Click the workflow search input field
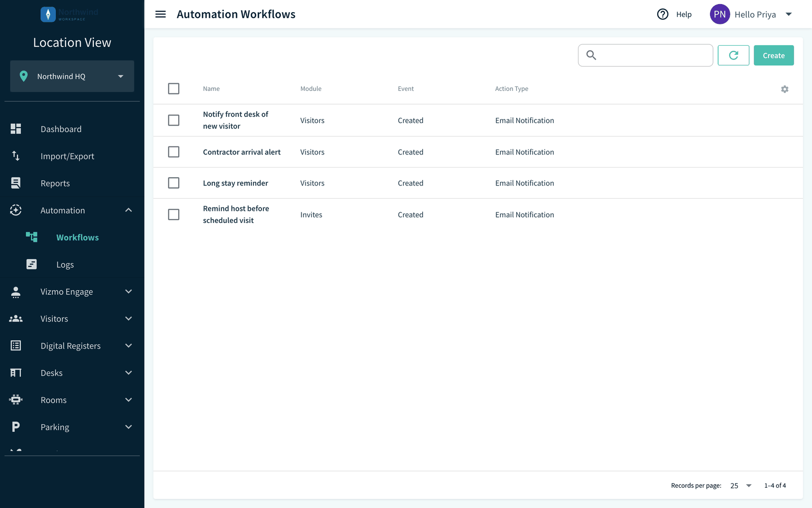Screen dimensions: 812x508 point(646,55)
